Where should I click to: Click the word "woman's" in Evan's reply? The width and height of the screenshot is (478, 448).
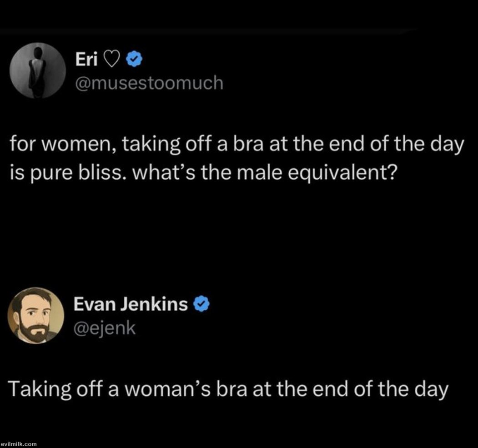[169, 390]
